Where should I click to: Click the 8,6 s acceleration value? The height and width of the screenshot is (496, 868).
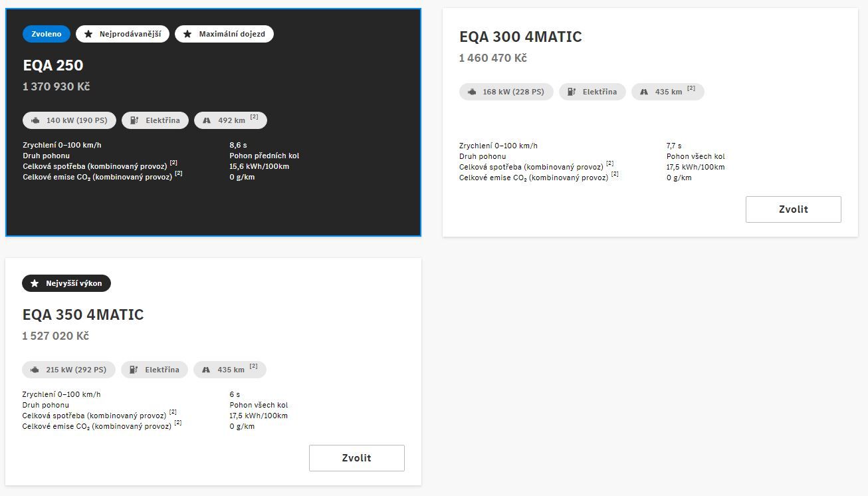(238, 145)
